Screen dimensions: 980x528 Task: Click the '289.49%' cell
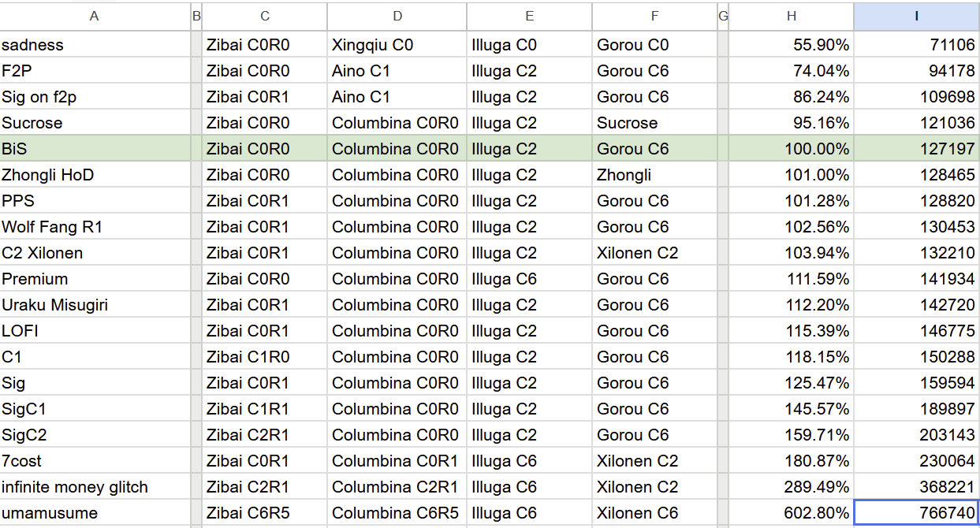coord(791,487)
